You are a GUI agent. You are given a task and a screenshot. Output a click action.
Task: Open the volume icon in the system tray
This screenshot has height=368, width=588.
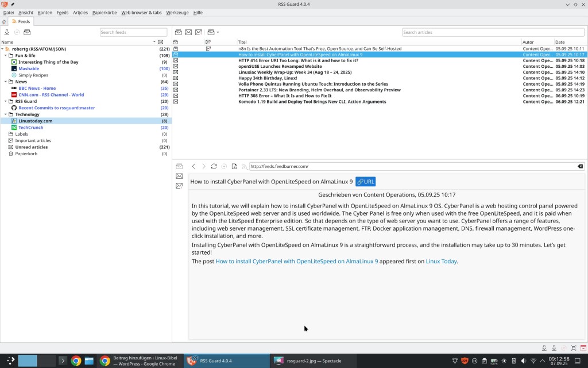point(524,361)
